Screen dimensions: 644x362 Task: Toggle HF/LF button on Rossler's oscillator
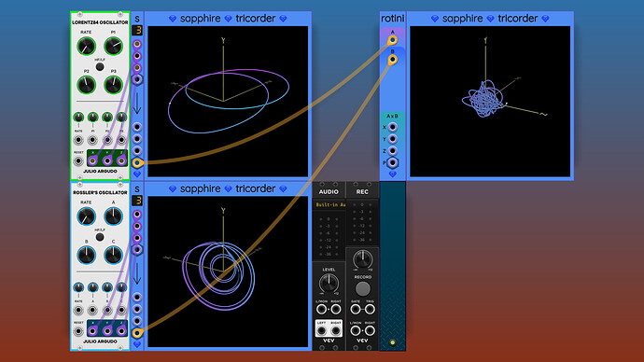(x=100, y=237)
